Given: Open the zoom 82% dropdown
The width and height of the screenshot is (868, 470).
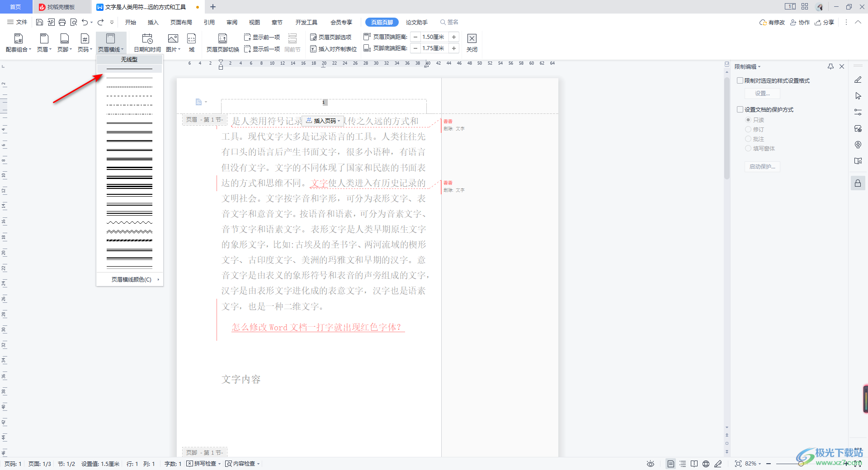Looking at the screenshot, I should point(753,464).
